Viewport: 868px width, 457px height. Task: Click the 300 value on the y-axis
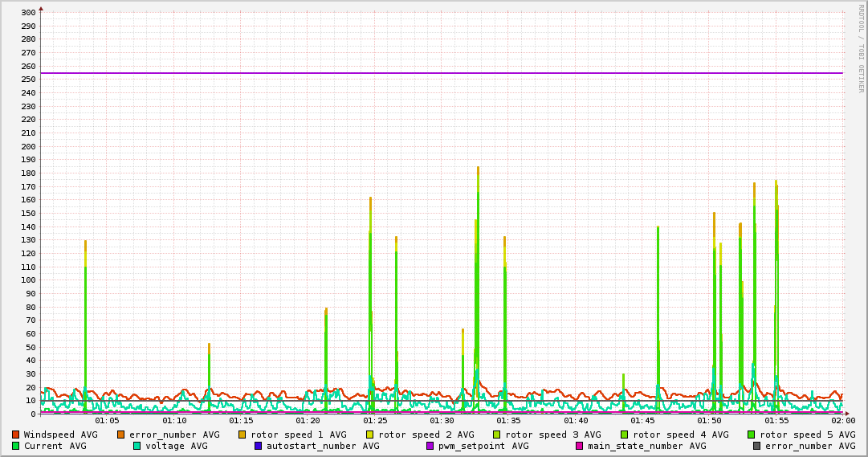[x=27, y=13]
